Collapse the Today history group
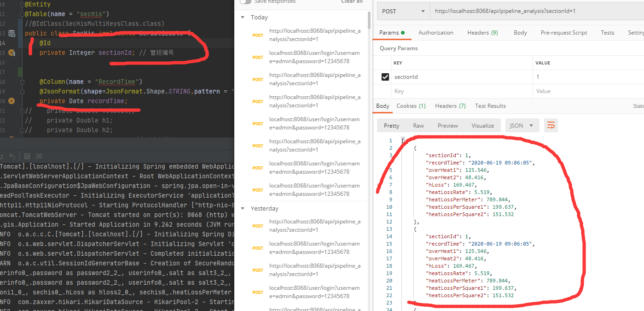The height and width of the screenshot is (311, 644). point(243,18)
